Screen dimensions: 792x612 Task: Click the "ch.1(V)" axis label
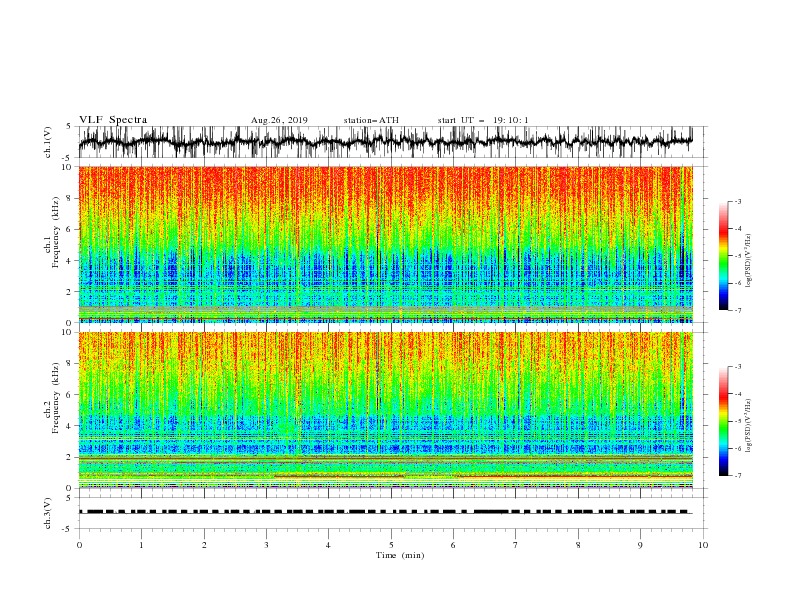coord(48,142)
